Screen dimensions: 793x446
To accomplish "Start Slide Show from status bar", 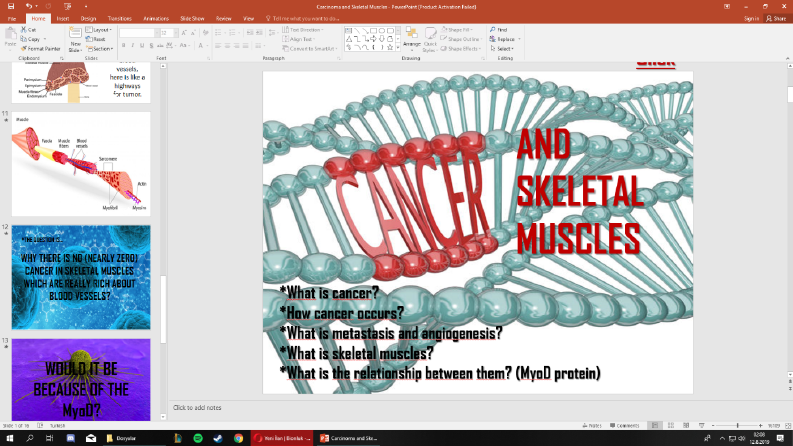I will pos(701,426).
